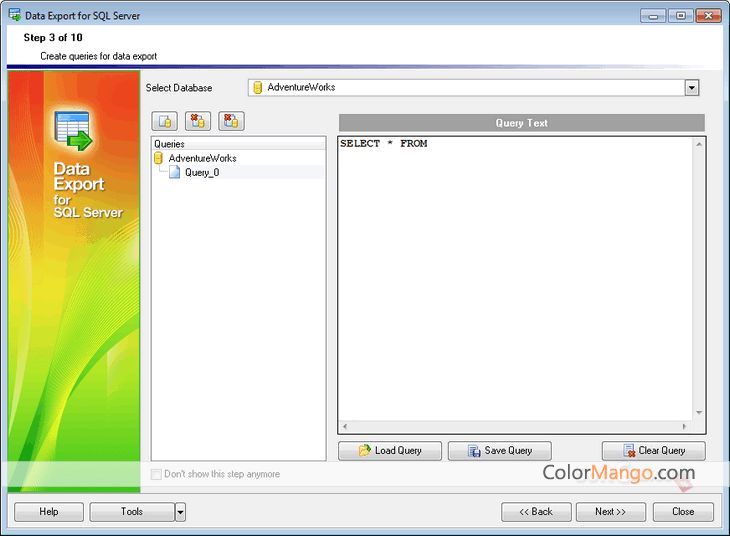
Task: Click the query editor scroll-up arrow
Action: [699, 144]
